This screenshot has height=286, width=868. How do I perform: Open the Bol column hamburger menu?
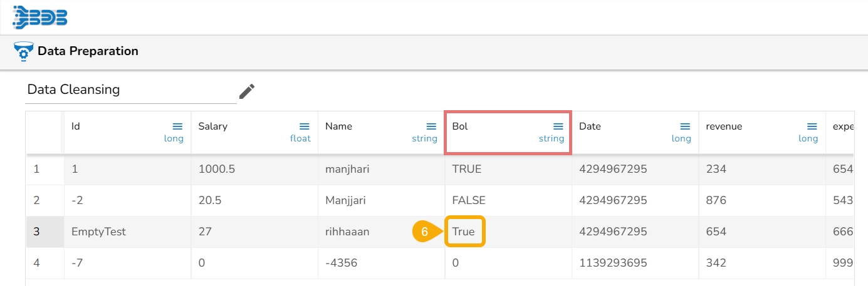[x=558, y=126]
